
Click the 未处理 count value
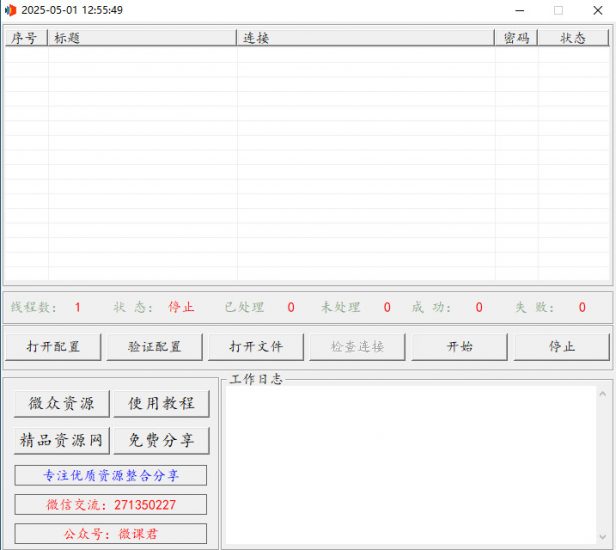(387, 307)
